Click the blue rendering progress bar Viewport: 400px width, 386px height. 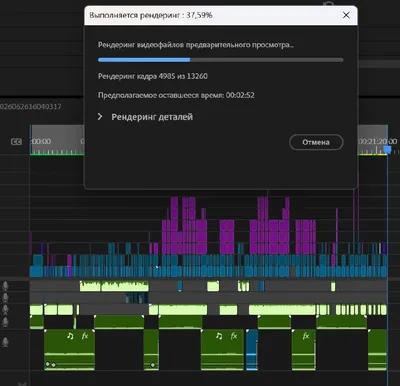point(220,60)
